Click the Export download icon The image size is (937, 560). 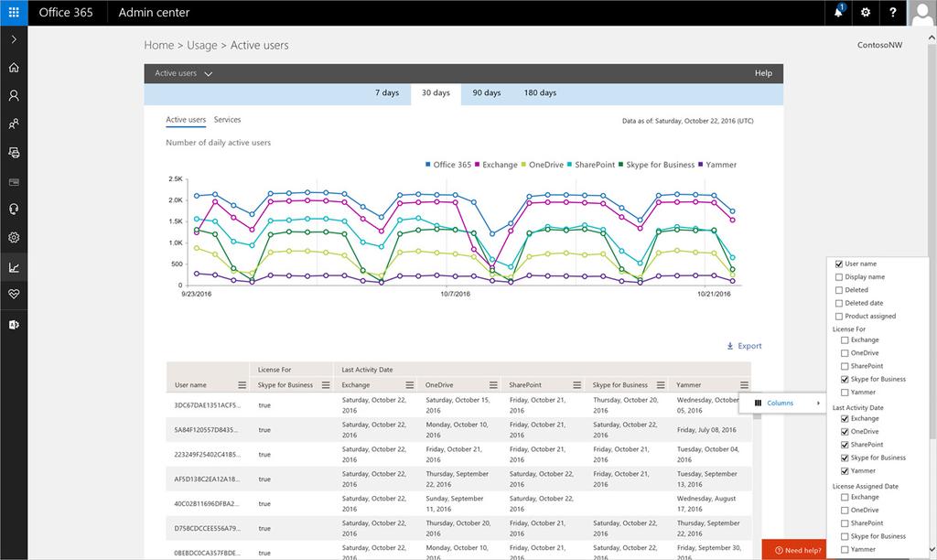729,346
